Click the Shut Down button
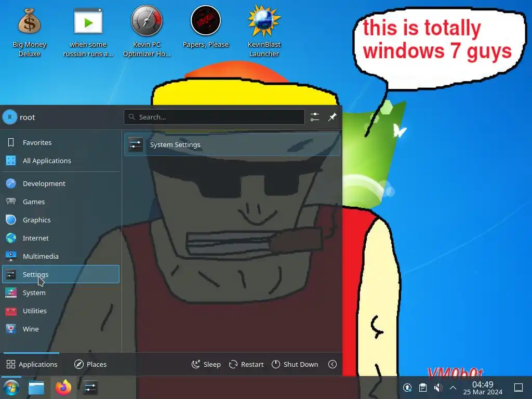 tap(295, 364)
